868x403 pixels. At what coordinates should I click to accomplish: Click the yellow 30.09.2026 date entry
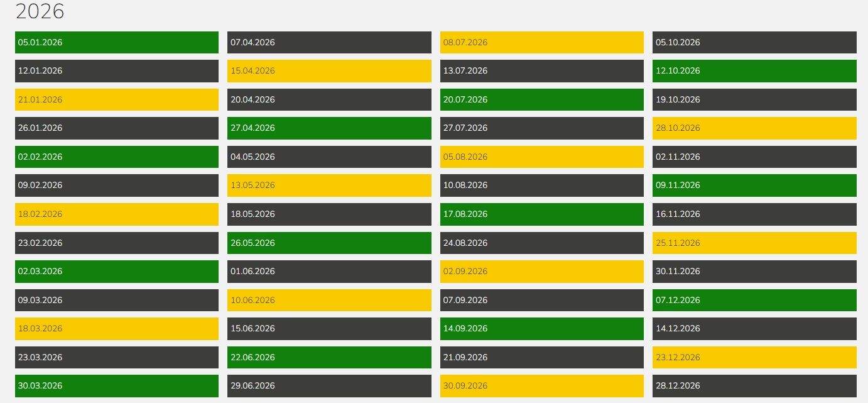point(541,385)
